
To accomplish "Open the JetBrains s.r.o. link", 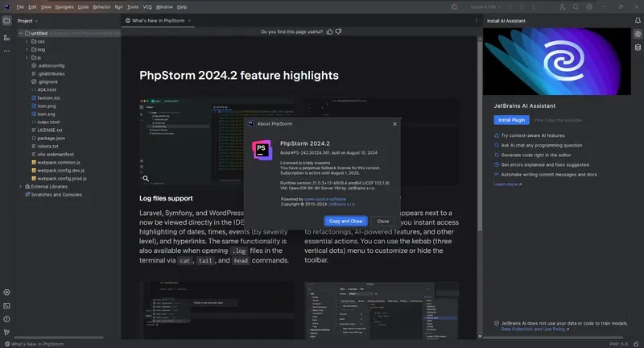I will (341, 204).
